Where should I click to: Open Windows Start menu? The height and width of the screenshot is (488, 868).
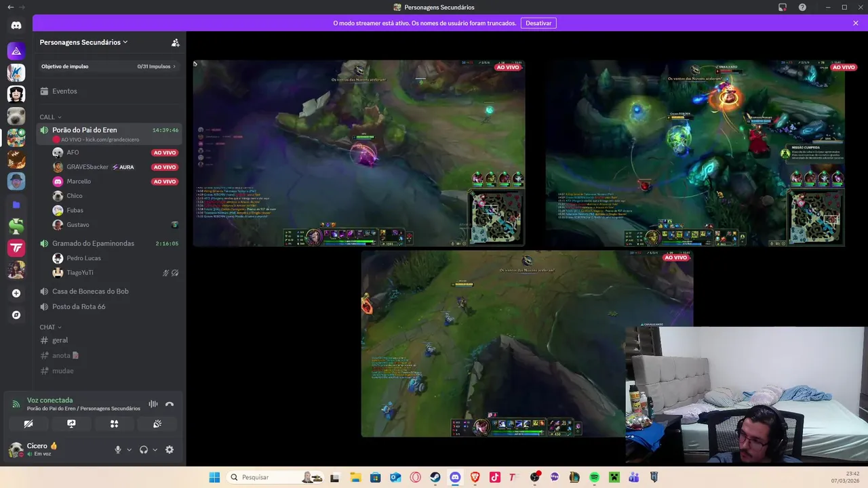point(214,477)
